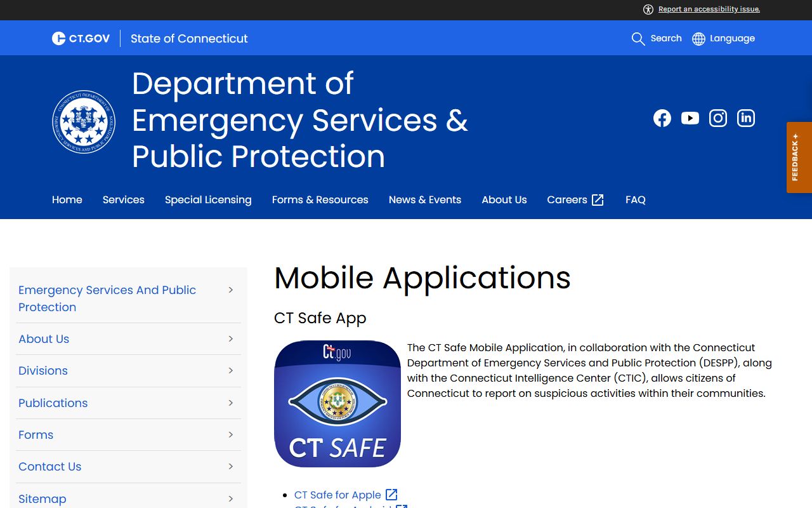This screenshot has width=812, height=508.
Task: Expand the About Us sidebar chevron
Action: [x=231, y=339]
